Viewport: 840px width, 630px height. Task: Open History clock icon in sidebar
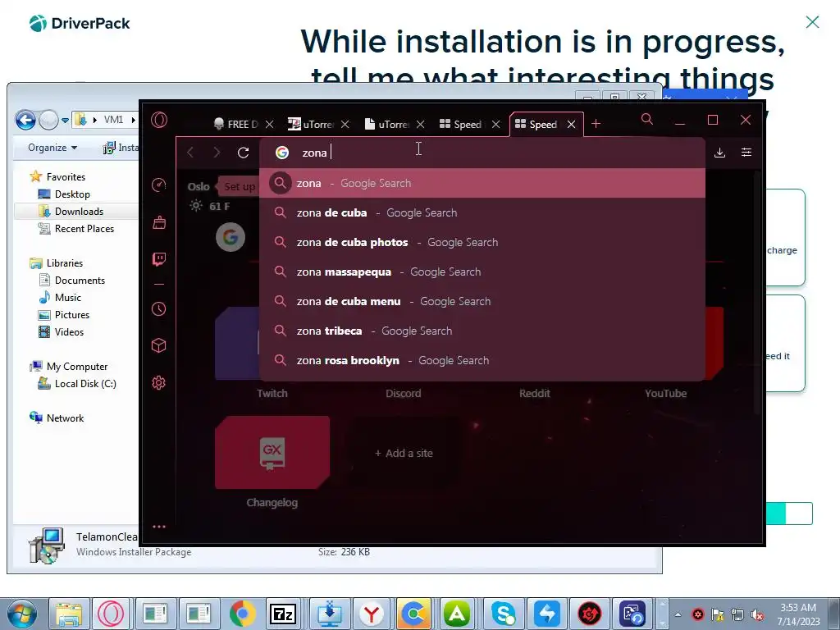click(159, 308)
